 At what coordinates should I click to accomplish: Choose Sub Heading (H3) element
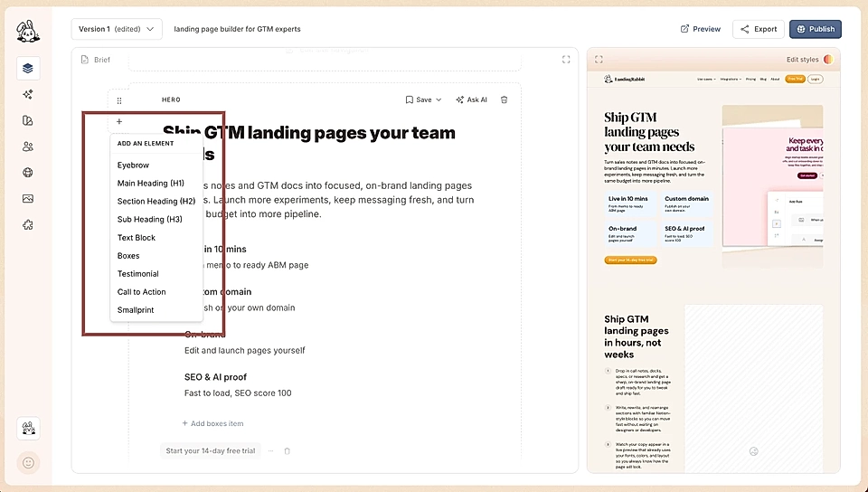(149, 219)
